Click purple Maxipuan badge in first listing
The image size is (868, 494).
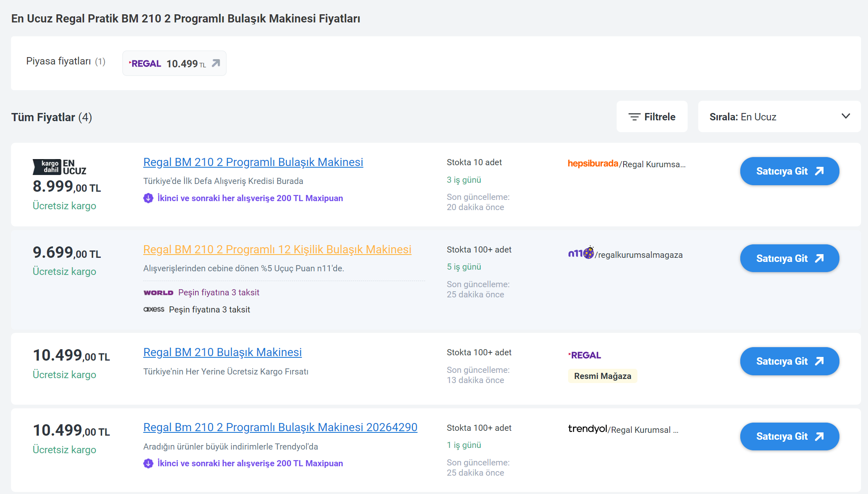coord(148,198)
